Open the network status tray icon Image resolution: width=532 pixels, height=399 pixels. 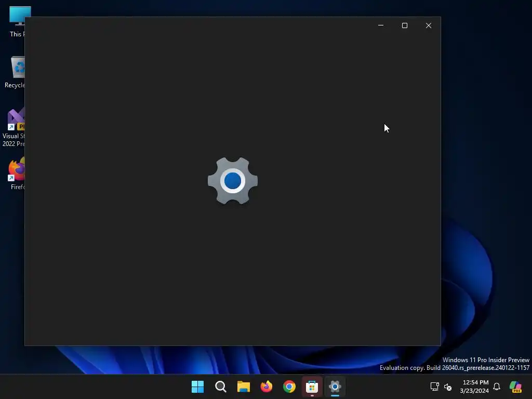(435, 387)
